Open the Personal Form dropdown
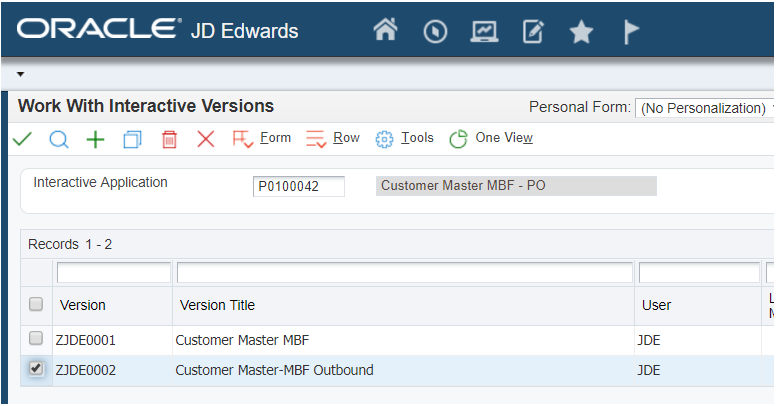 704,108
